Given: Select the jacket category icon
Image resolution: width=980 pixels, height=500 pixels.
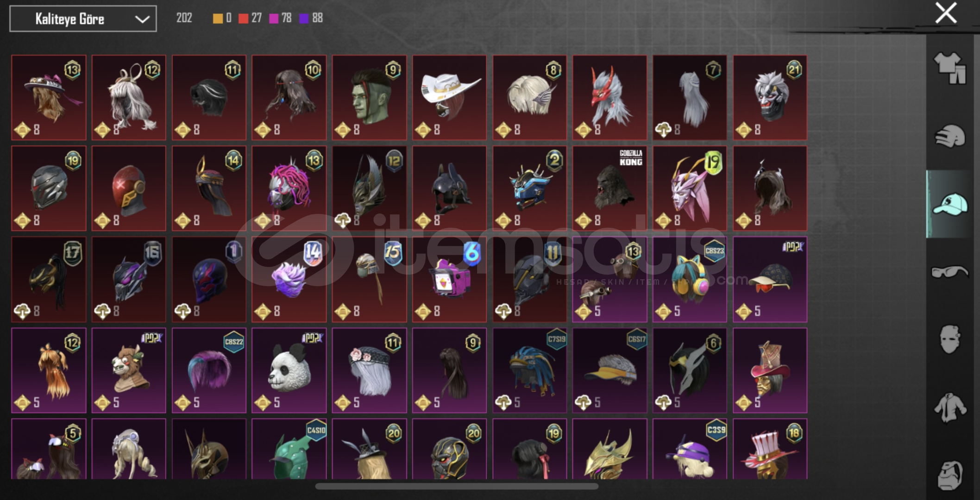Looking at the screenshot, I should coord(949,407).
